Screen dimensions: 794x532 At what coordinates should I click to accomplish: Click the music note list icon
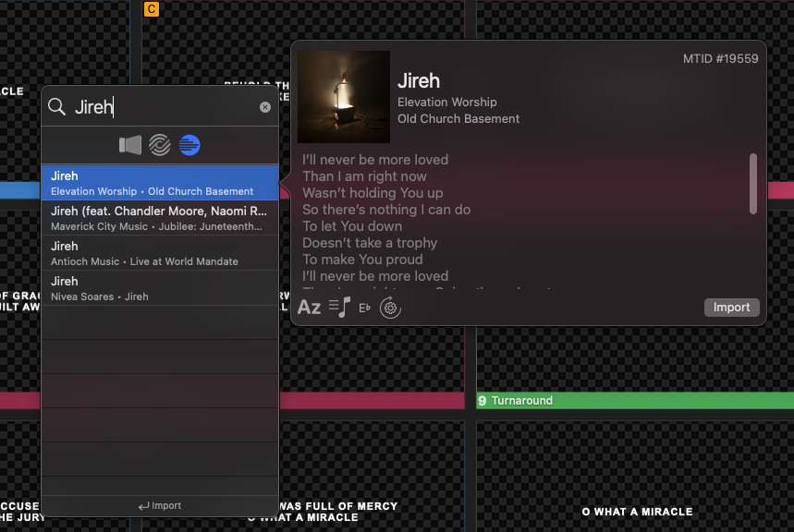pyautogui.click(x=339, y=308)
